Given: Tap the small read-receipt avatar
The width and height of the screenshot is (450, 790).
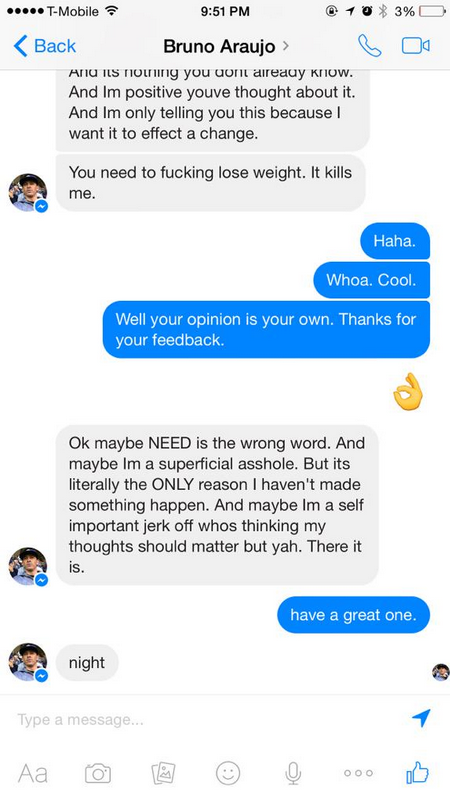Looking at the screenshot, I should click(x=440, y=672).
